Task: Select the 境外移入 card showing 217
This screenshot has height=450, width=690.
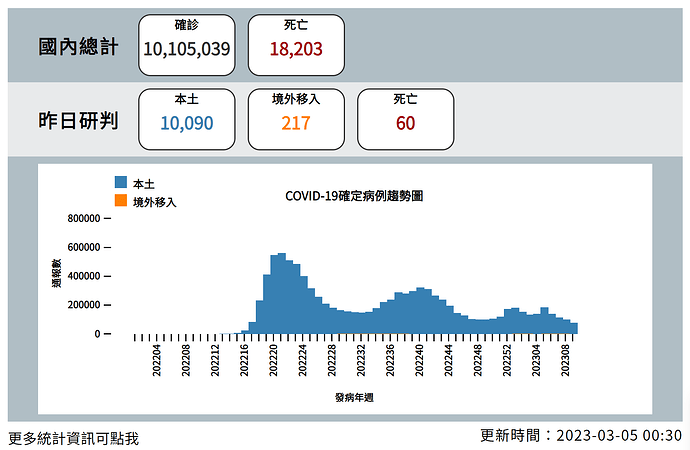Action: 296,119
